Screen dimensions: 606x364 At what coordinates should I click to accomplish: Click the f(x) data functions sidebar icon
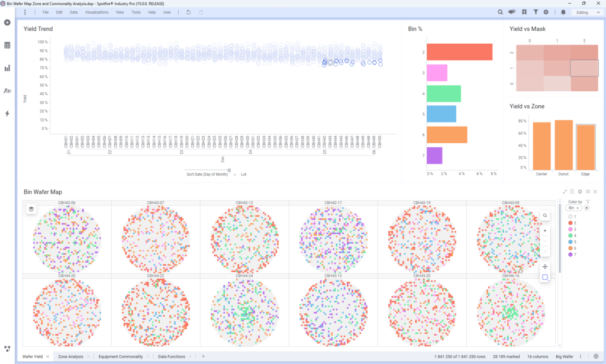point(7,91)
